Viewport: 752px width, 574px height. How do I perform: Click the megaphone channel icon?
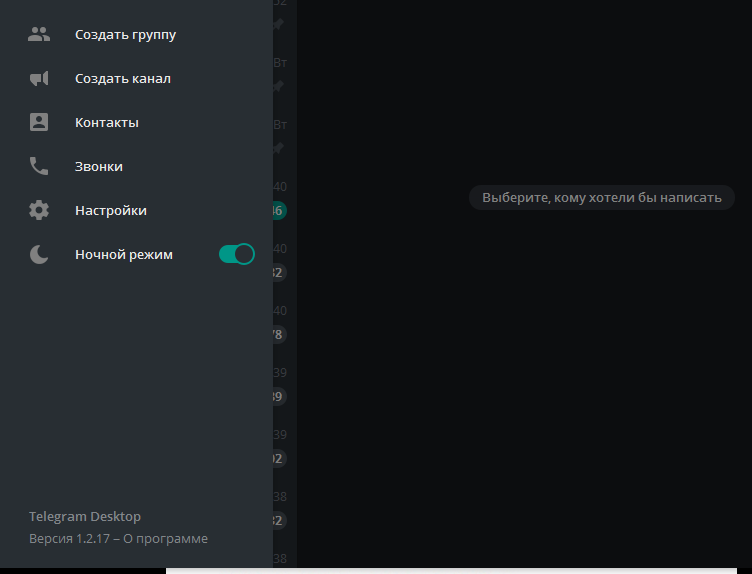[x=39, y=78]
